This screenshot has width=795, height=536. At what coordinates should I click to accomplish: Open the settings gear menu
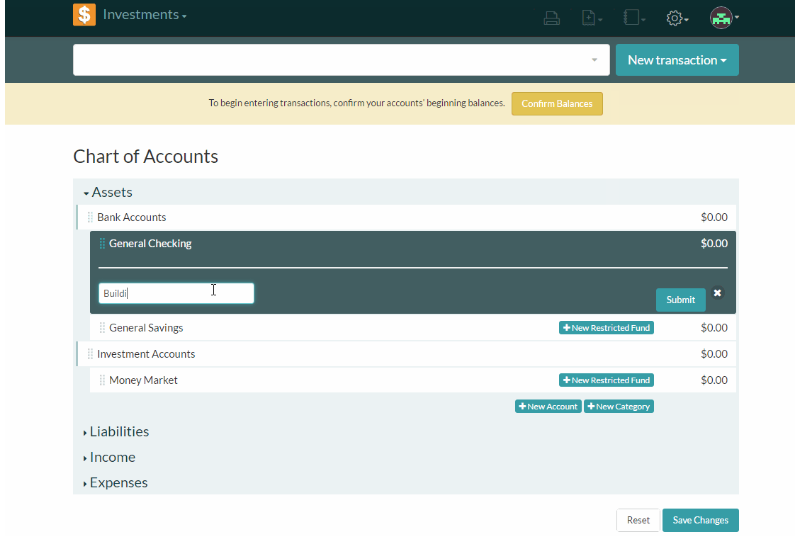(677, 18)
